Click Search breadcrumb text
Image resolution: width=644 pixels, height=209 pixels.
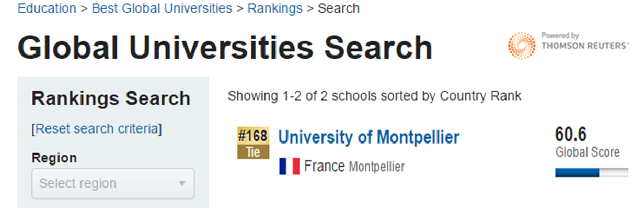click(339, 8)
